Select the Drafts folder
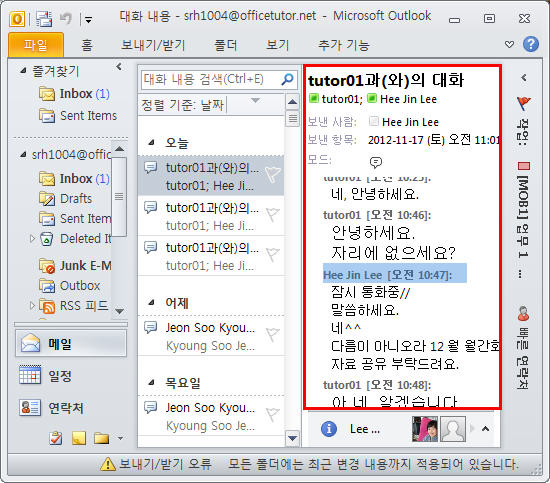Screen dimensions: 550x483 point(76,199)
